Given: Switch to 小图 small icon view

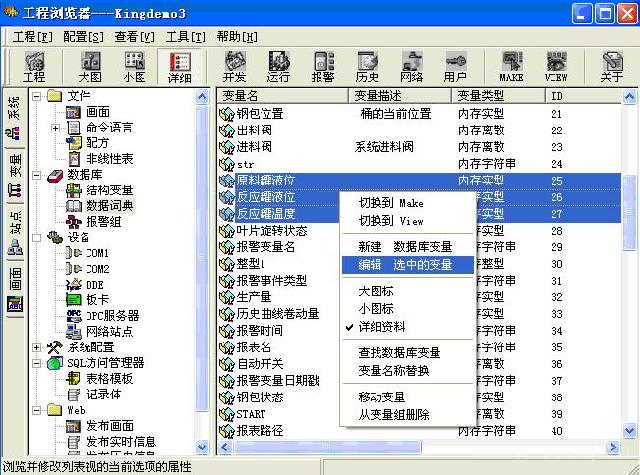Looking at the screenshot, I should pos(134,67).
